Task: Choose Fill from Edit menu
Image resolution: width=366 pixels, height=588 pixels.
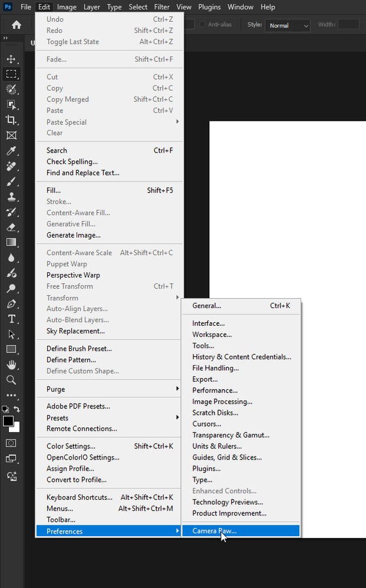Action: pos(110,190)
